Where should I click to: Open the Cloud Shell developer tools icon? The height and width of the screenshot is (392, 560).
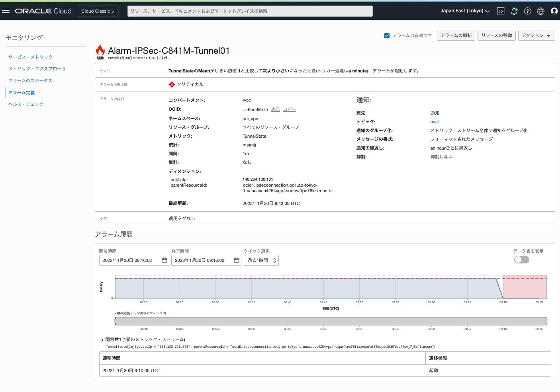(x=501, y=11)
